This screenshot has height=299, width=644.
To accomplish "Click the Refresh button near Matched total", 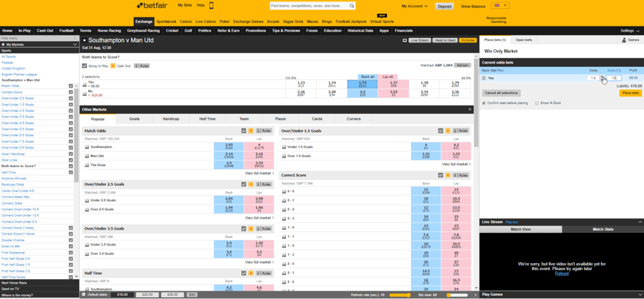I will [462, 65].
